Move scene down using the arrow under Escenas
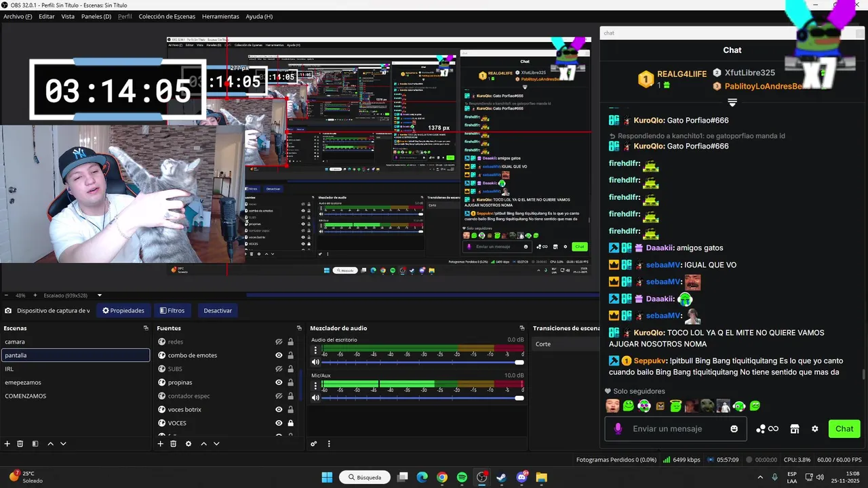 point(63,444)
